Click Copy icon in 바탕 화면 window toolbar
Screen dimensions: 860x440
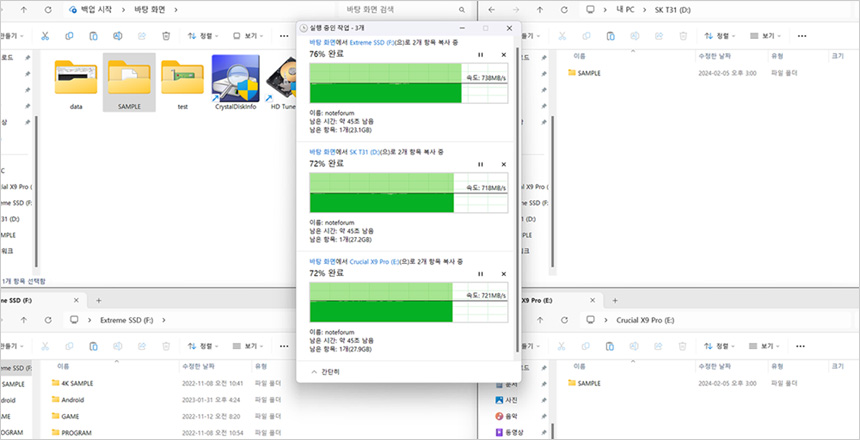pyautogui.click(x=69, y=36)
